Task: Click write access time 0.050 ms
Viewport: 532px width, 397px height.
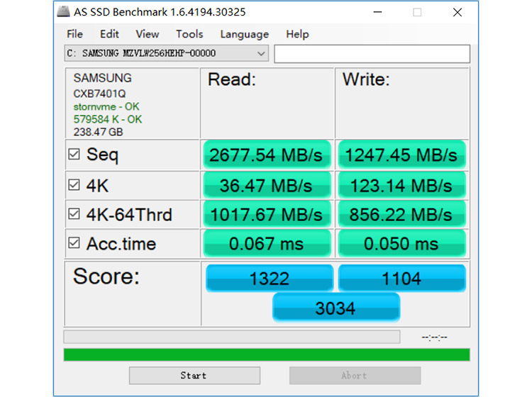Action: [401, 243]
